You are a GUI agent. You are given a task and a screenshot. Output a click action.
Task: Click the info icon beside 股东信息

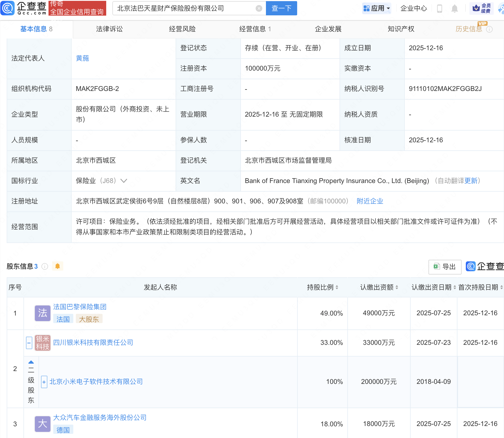click(x=45, y=266)
